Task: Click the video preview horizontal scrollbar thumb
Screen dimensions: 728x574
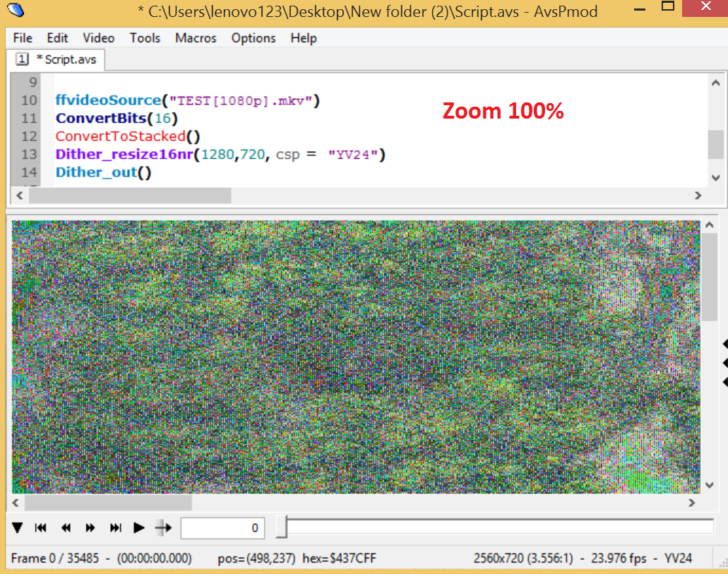Action: pyautogui.click(x=108, y=503)
